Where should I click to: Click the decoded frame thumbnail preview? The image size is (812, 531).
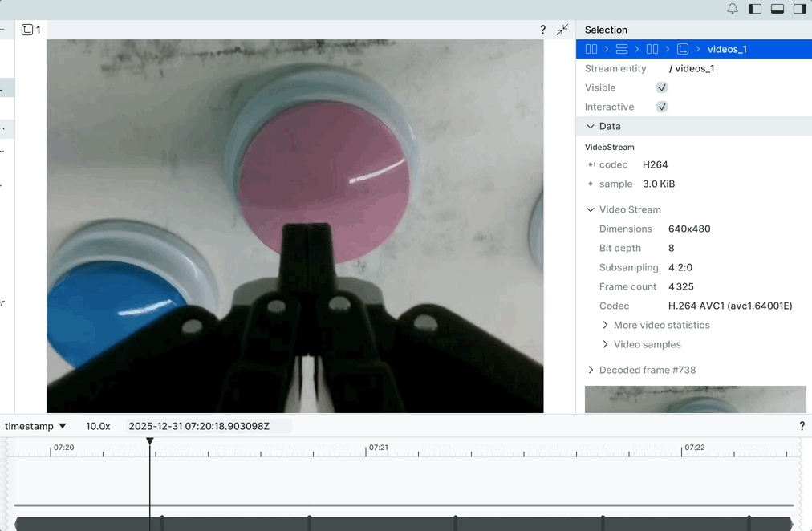coord(695,399)
